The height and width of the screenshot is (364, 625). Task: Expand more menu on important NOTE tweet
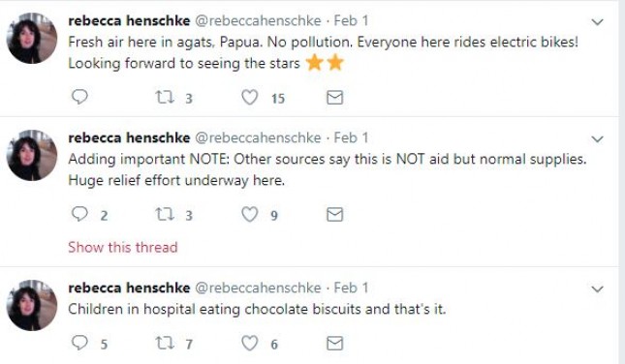(x=597, y=139)
